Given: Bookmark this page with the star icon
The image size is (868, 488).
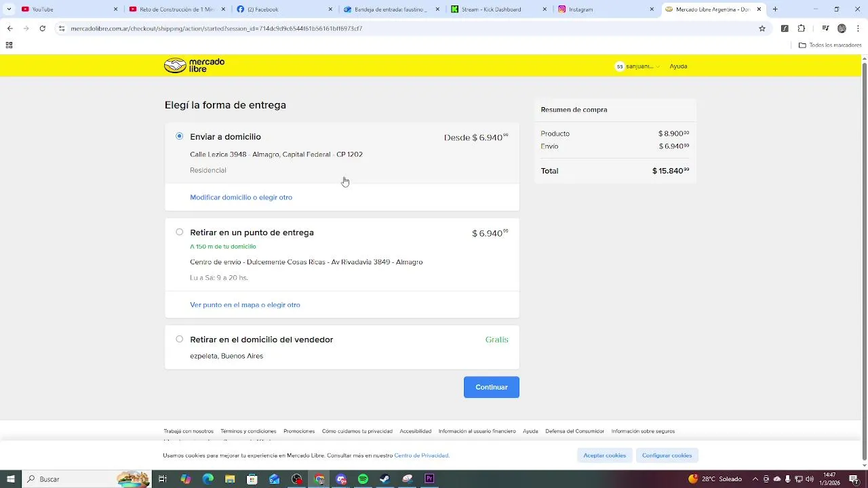Looking at the screenshot, I should [762, 28].
